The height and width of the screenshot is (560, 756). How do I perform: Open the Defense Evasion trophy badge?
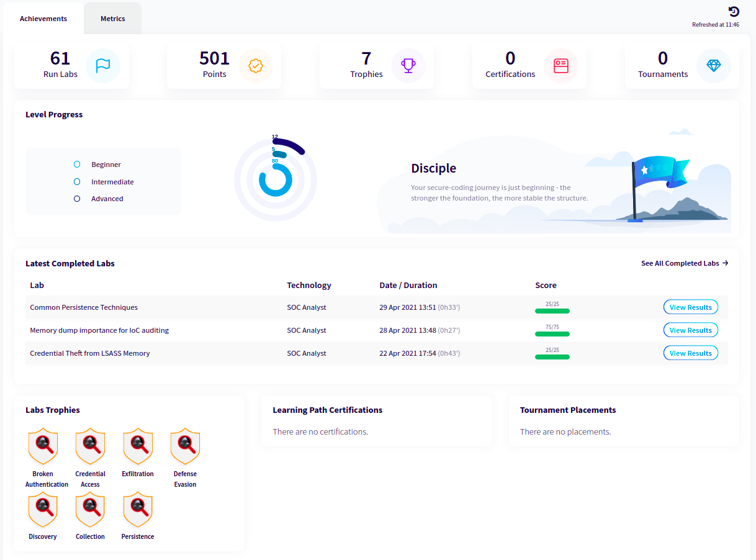coord(185,446)
